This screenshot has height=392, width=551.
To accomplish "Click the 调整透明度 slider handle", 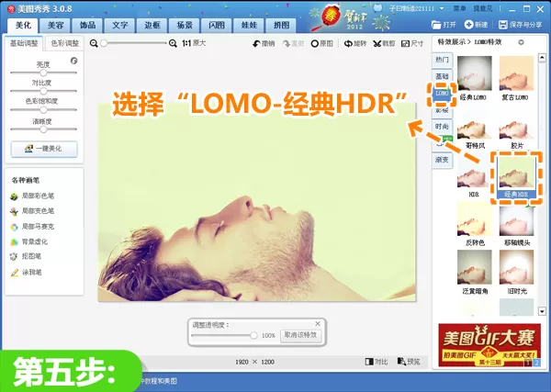I will tap(253, 336).
